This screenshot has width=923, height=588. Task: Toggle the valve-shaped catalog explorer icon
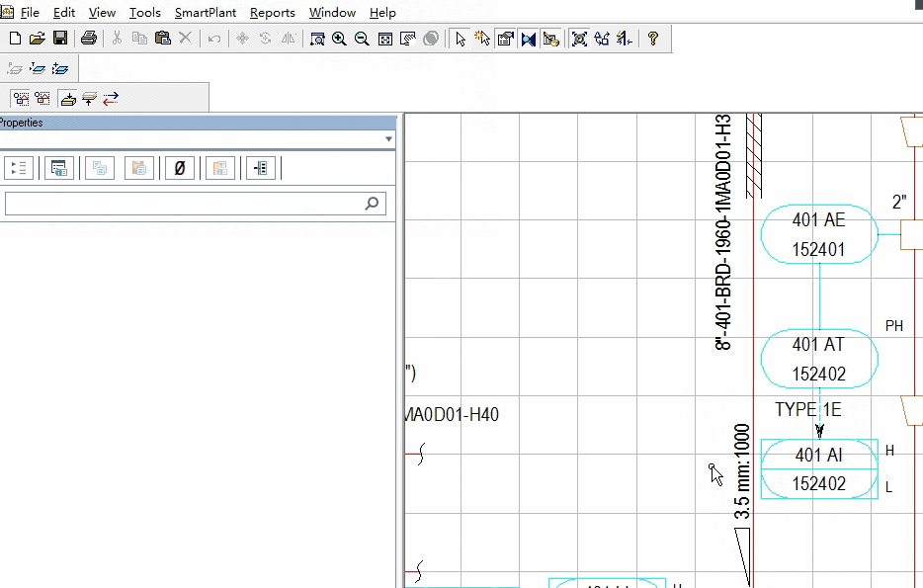[x=529, y=39]
